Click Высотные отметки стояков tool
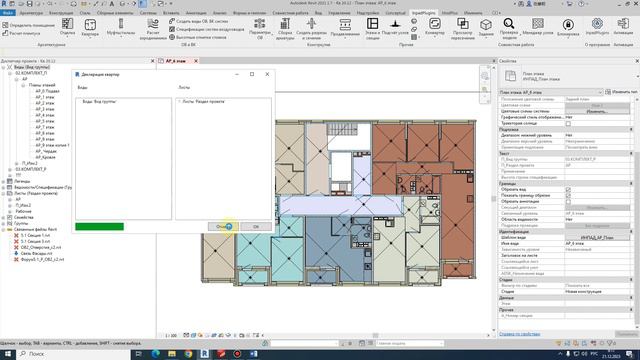 pos(198,37)
